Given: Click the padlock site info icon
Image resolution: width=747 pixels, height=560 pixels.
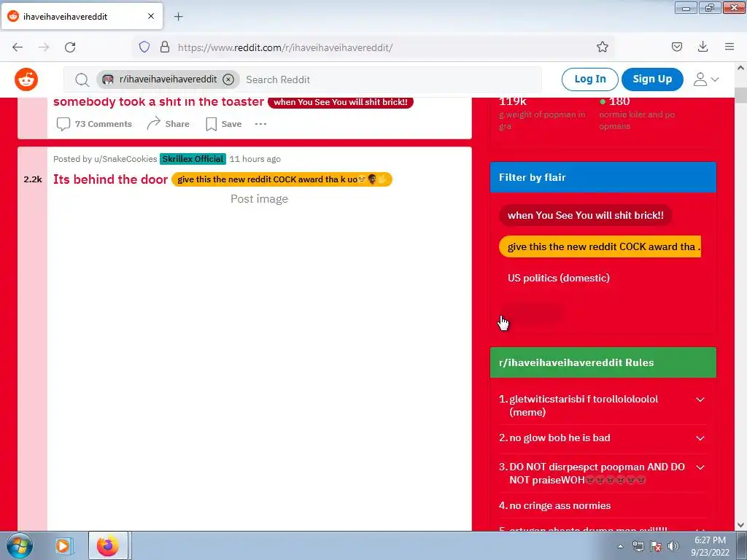Looking at the screenshot, I should [165, 47].
